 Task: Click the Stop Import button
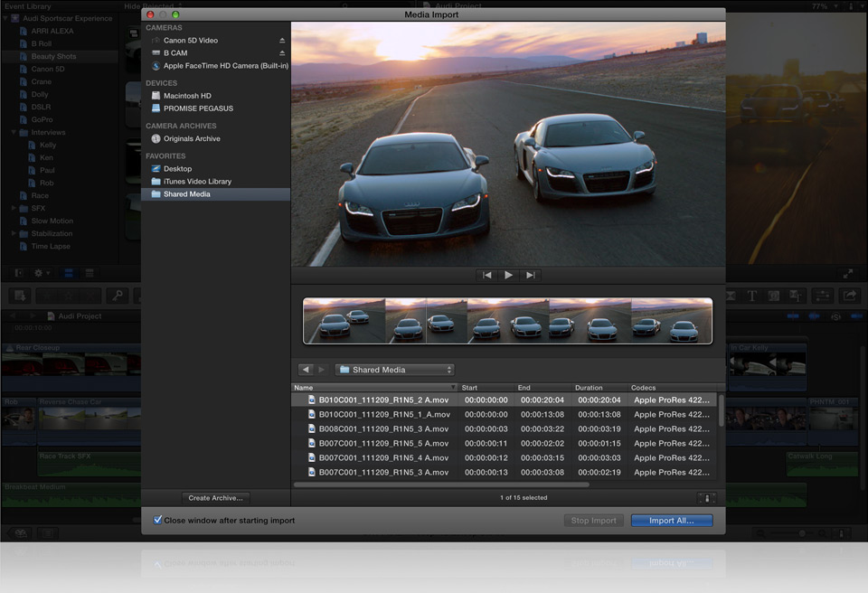[593, 521]
